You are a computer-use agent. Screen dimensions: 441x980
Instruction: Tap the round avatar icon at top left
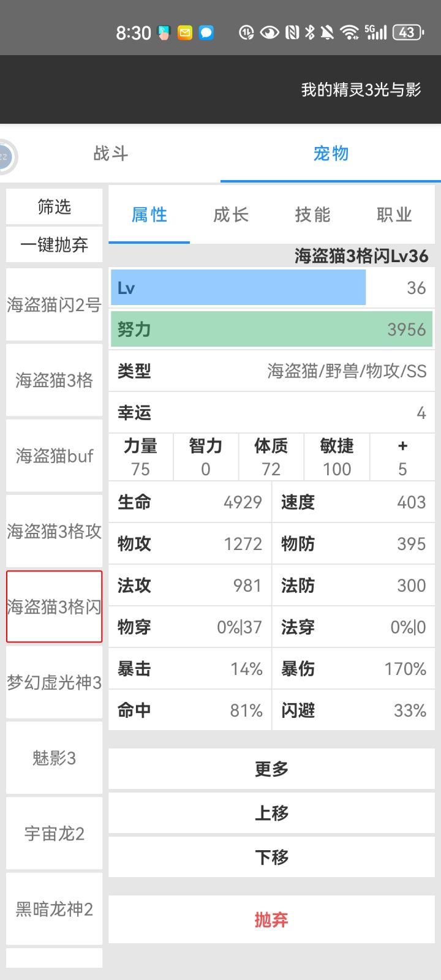6,157
